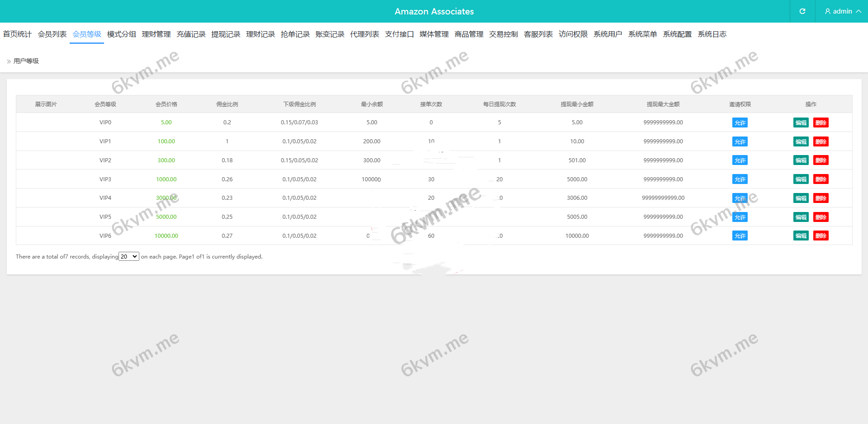Viewport: 868px width, 424px height.
Task: Click the 用户等级 breadcrumb
Action: [x=26, y=61]
